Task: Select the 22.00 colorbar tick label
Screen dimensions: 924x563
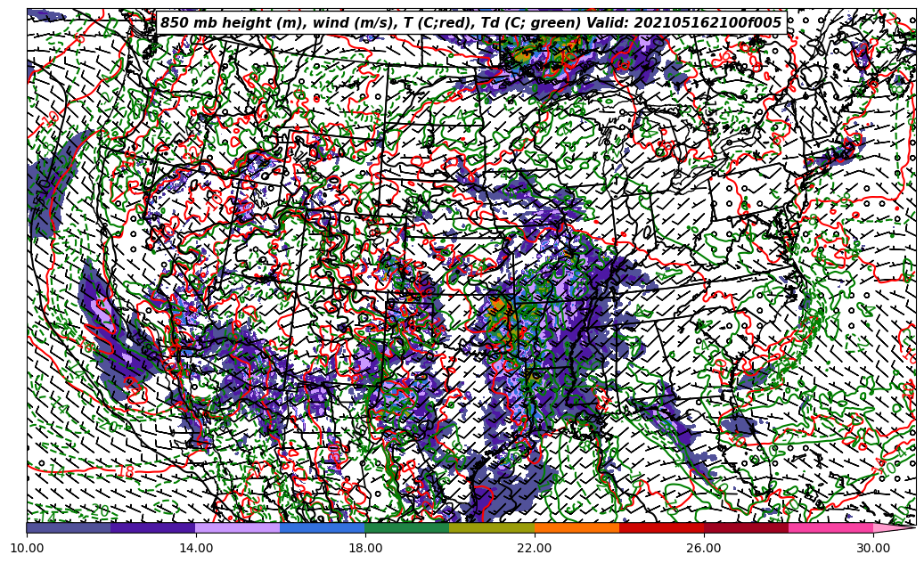Action: pyautogui.click(x=535, y=549)
